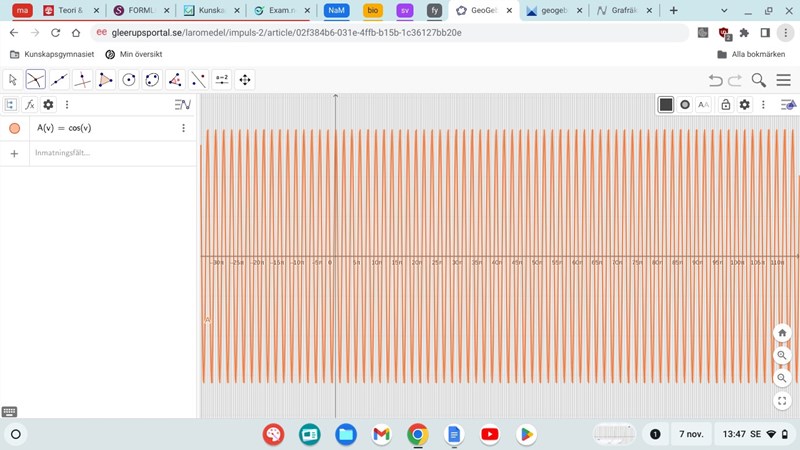Select the Ellipse tool
Viewport: 800px width, 450px height.
(x=152, y=80)
